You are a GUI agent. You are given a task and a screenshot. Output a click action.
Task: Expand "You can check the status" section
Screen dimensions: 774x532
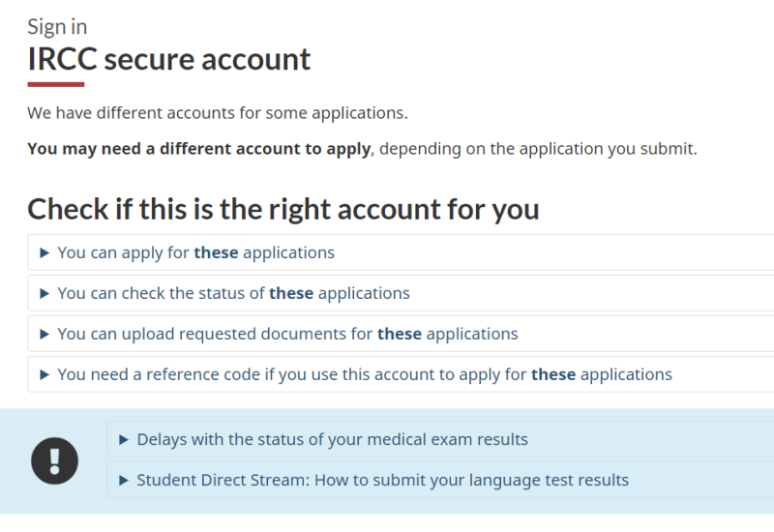click(234, 294)
